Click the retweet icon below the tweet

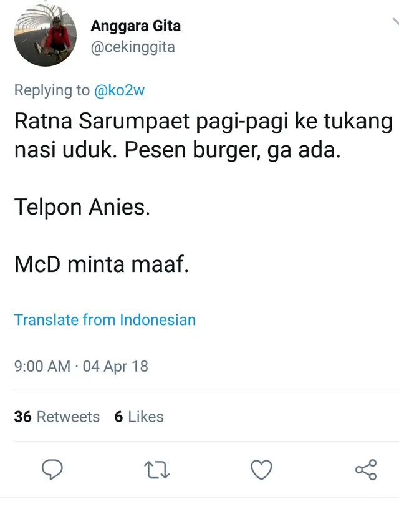[156, 470]
